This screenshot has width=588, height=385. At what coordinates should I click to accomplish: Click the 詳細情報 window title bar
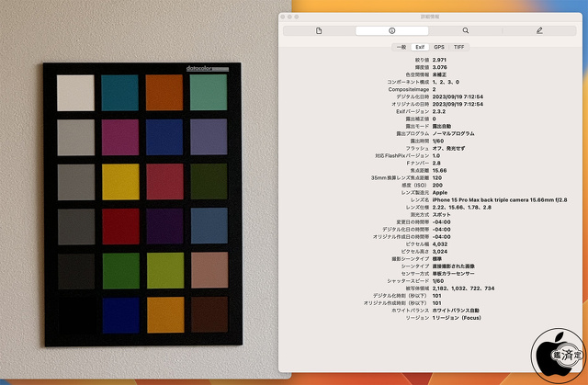coord(430,17)
